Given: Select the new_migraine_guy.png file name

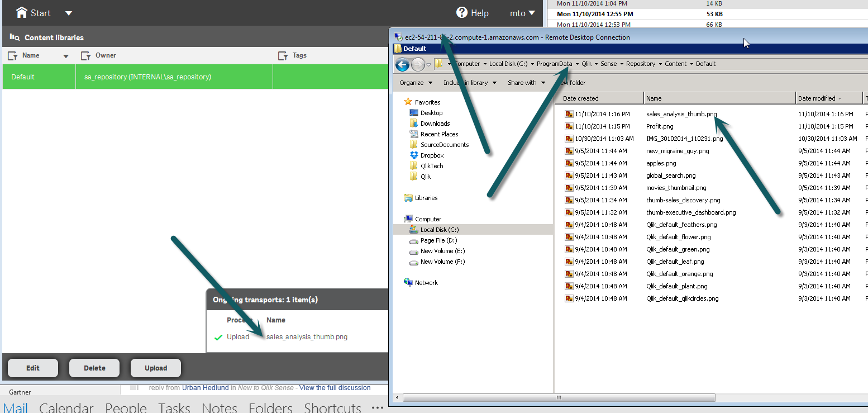Looking at the screenshot, I should 678,151.
